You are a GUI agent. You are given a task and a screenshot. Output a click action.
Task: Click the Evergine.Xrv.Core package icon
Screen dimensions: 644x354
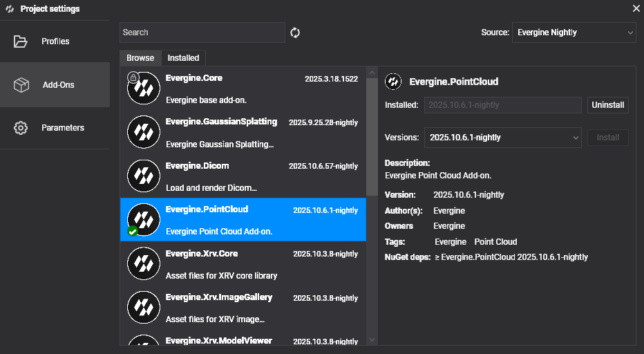[x=144, y=263]
